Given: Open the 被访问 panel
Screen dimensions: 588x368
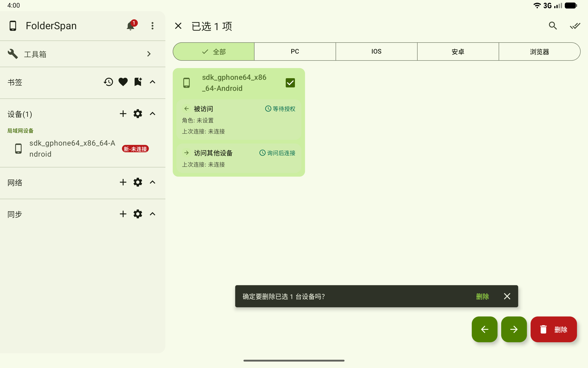Looking at the screenshot, I should coord(239,120).
